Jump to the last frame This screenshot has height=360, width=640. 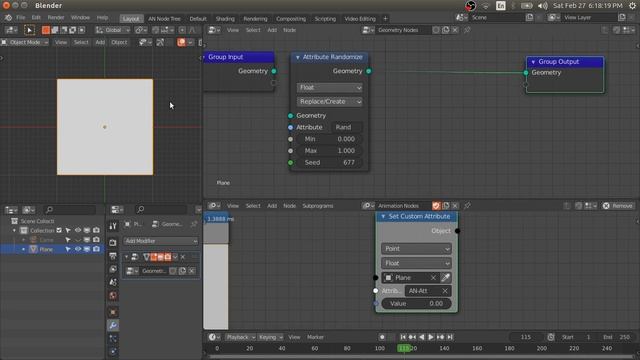click(x=450, y=337)
